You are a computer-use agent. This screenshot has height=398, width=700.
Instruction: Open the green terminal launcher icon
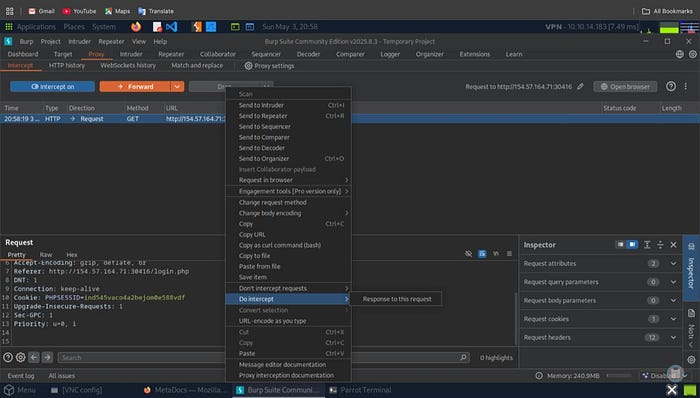coord(235,27)
